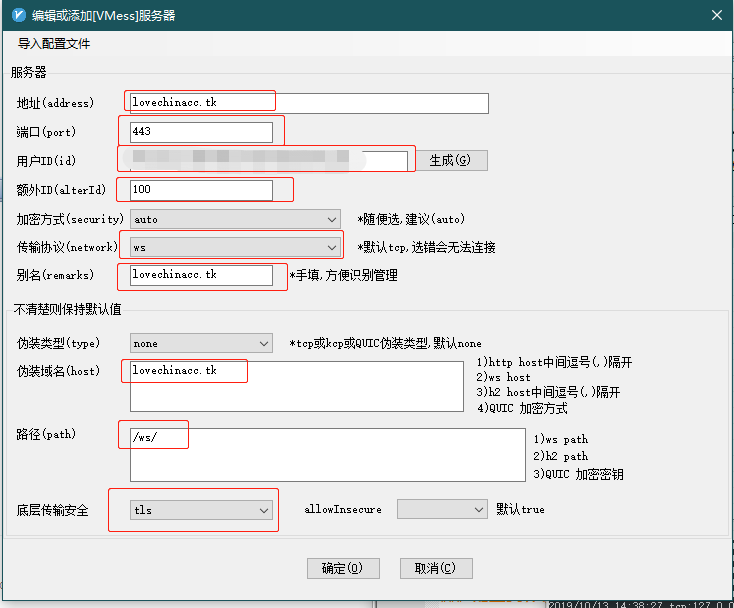This screenshot has width=734, height=608.
Task: Open the 底层传输安全 dropdown set to tls
Action: pyautogui.click(x=201, y=510)
